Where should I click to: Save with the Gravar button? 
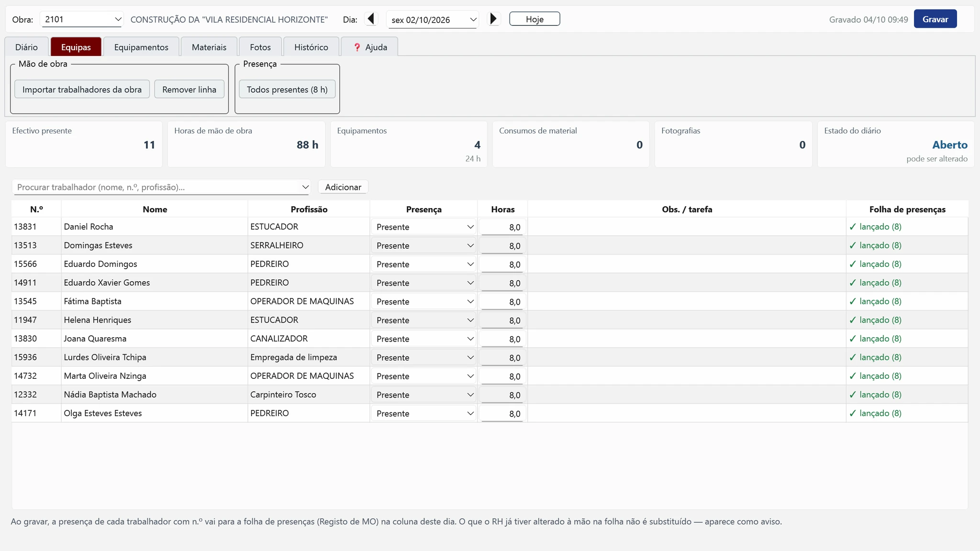coord(935,19)
